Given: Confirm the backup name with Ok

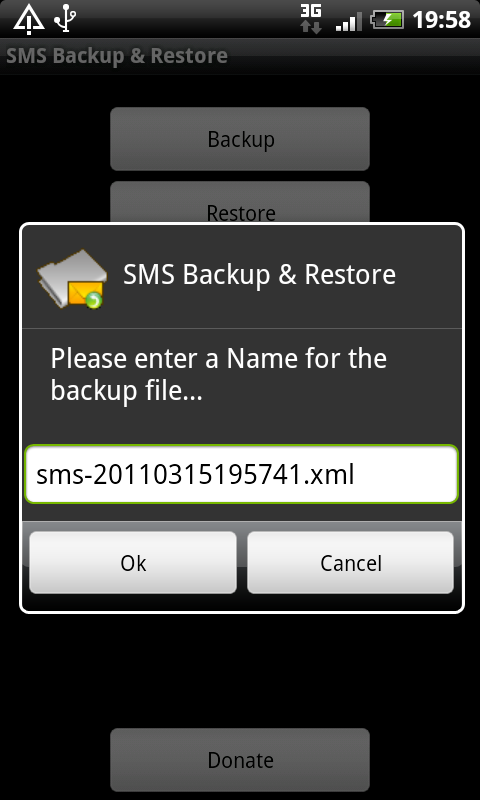Looking at the screenshot, I should pyautogui.click(x=133, y=563).
